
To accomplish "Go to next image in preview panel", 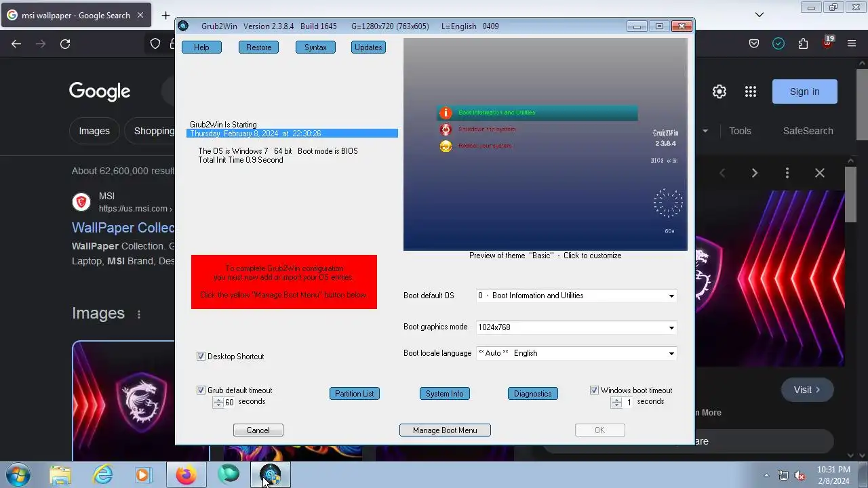I will point(755,174).
